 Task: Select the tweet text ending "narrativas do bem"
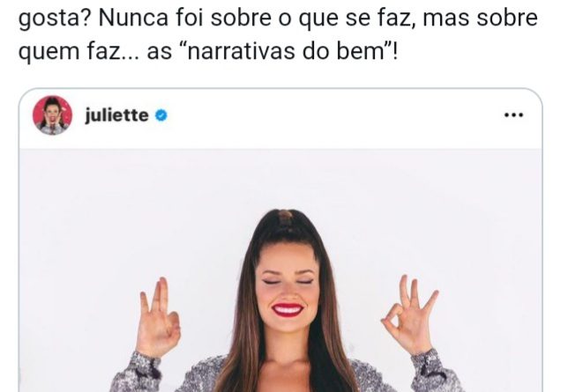click(x=278, y=34)
